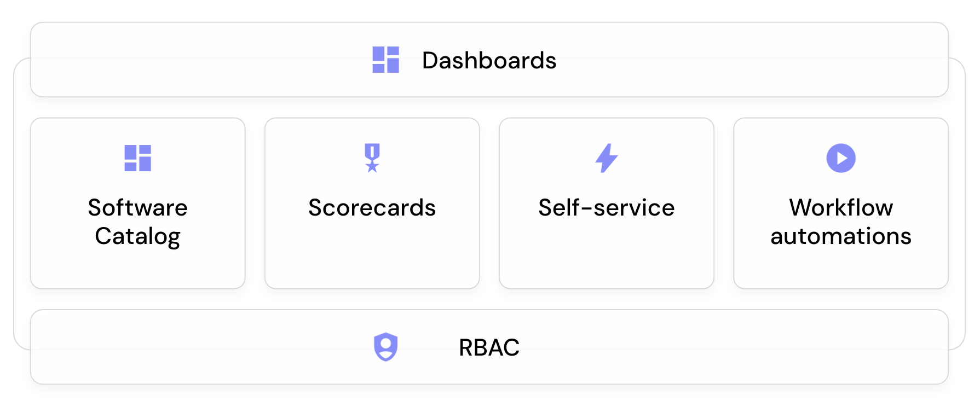Open the Scorecards card
980x407 pixels.
(x=372, y=203)
